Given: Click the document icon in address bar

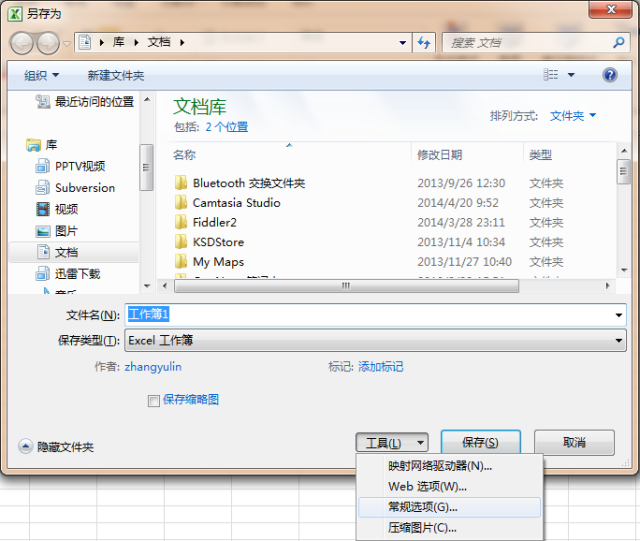Looking at the screenshot, I should pyautogui.click(x=84, y=42).
